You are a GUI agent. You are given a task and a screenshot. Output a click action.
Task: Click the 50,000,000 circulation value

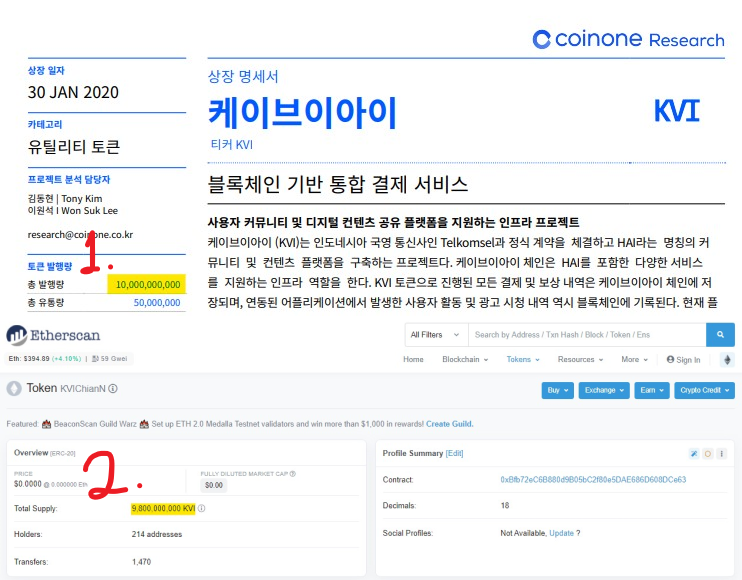157,303
